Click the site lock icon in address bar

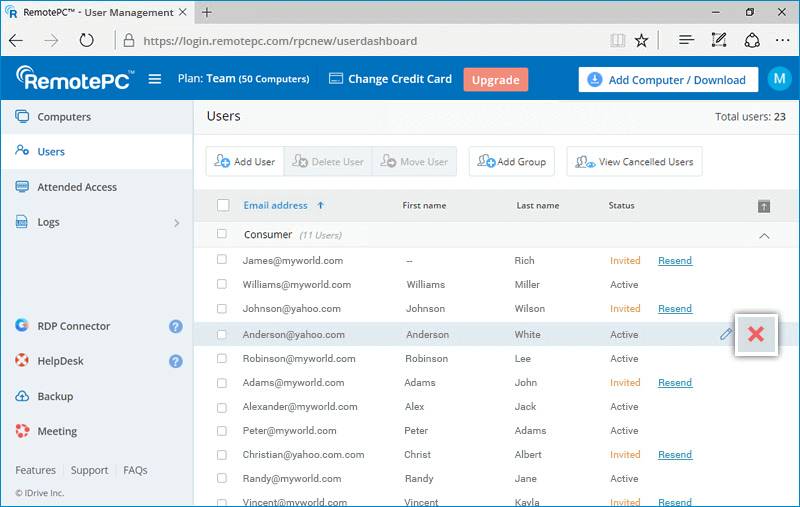(129, 41)
